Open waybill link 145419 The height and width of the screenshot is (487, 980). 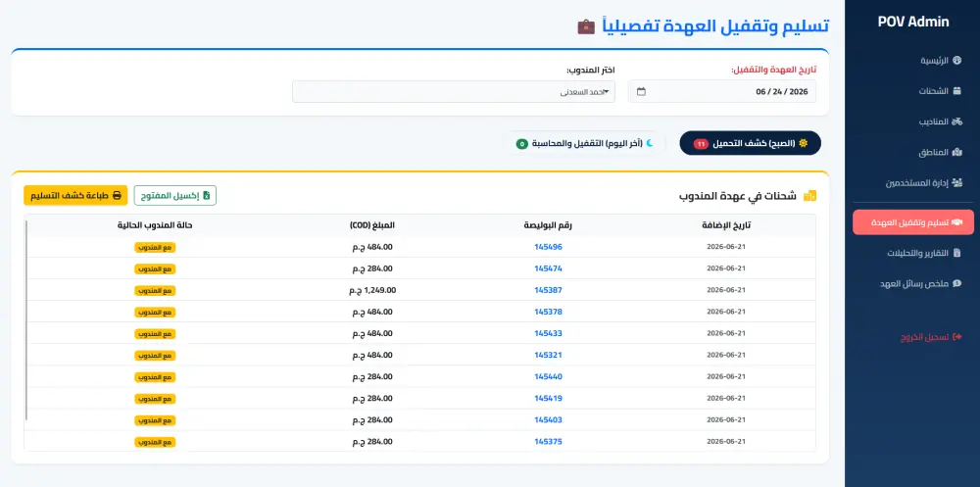coord(548,398)
